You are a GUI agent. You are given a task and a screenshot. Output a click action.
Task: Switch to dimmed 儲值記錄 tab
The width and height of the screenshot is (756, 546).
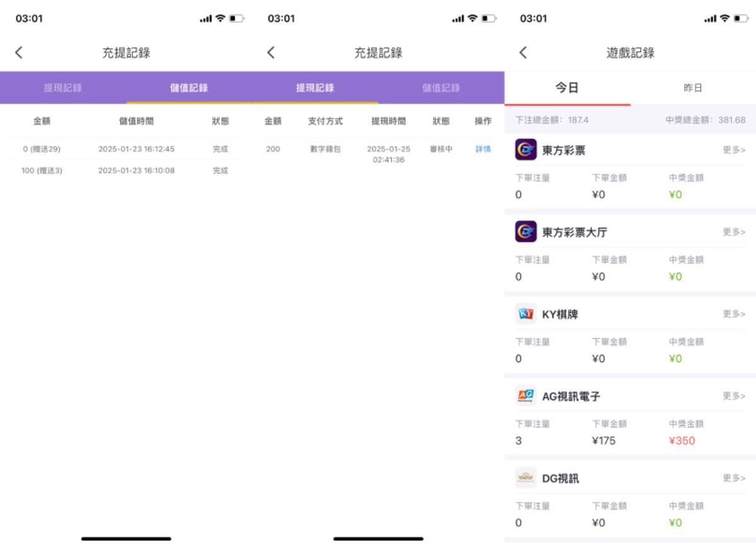click(441, 88)
